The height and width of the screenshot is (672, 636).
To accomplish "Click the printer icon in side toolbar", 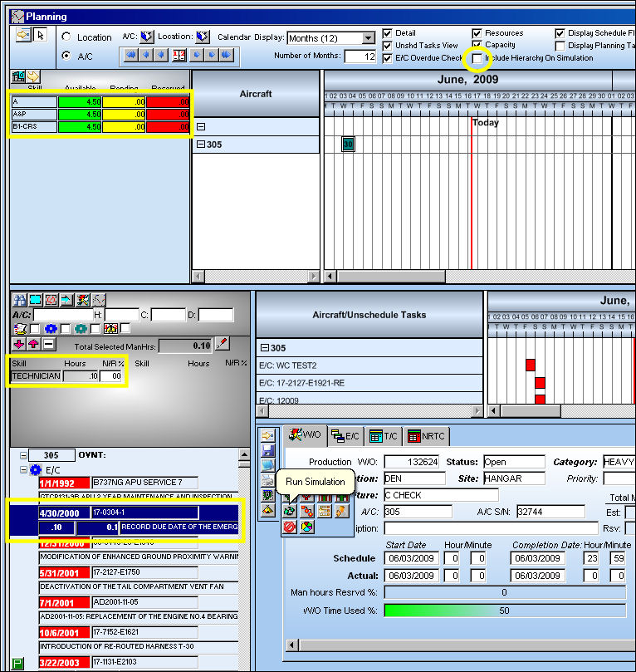I will pyautogui.click(x=268, y=480).
